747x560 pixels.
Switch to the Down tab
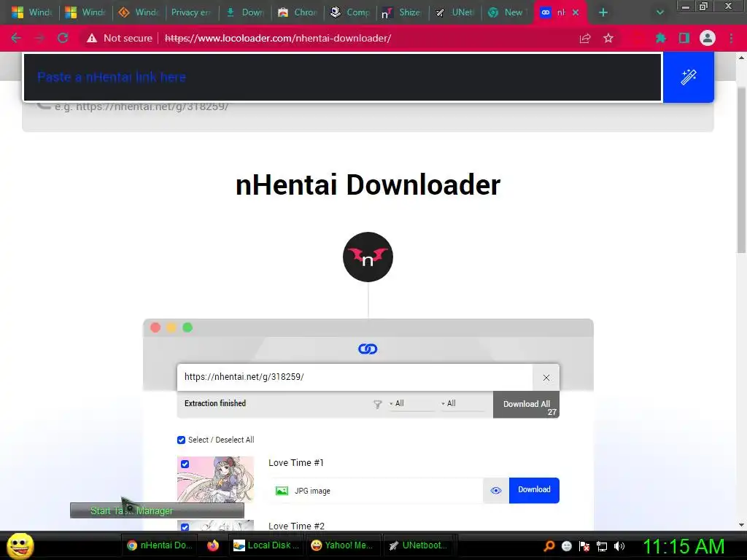tap(245, 12)
